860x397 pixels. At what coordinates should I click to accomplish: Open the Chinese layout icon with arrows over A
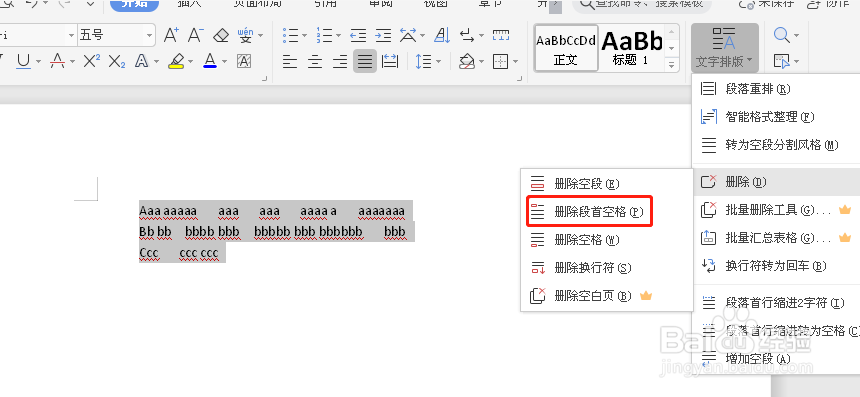pos(408,36)
